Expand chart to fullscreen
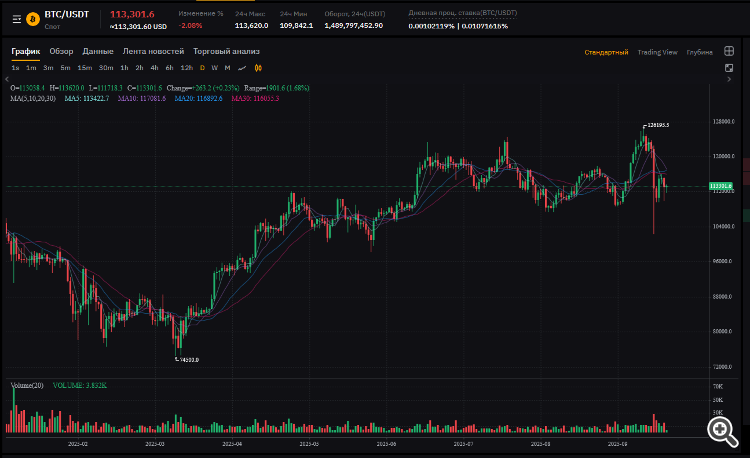This screenshot has width=750, height=458. tap(728, 68)
